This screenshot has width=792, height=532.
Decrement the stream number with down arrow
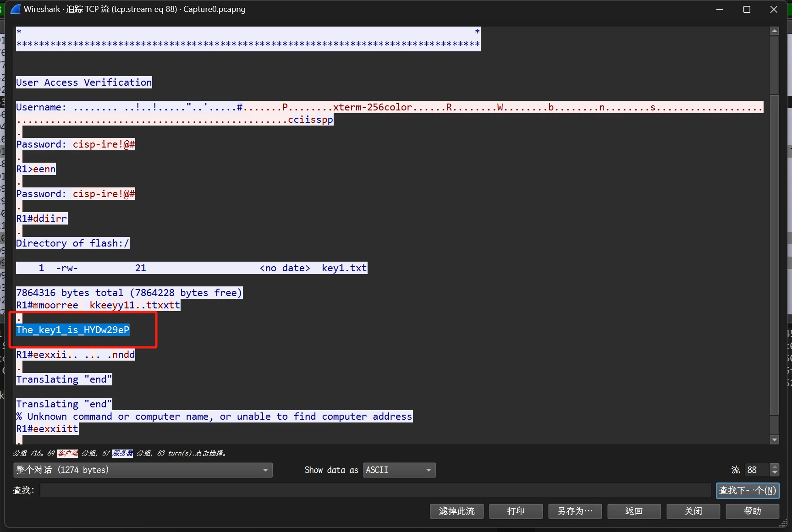click(775, 473)
